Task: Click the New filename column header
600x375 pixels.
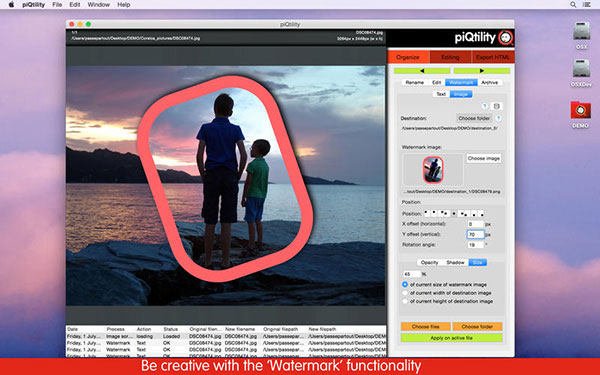Action: pyautogui.click(x=240, y=329)
